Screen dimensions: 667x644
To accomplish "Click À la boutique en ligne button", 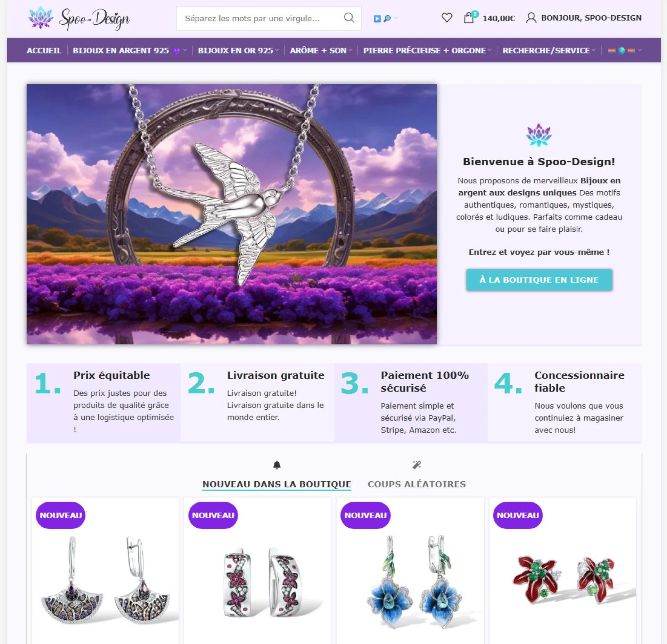I will click(539, 280).
